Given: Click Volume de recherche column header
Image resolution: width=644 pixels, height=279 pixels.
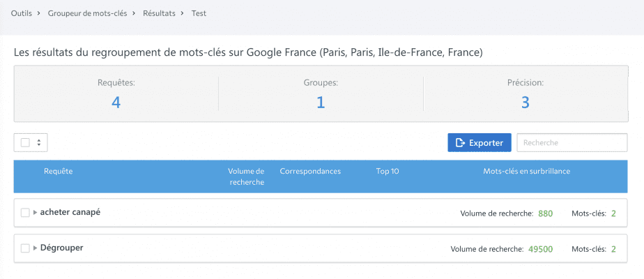Looking at the screenshot, I should (x=246, y=176).
